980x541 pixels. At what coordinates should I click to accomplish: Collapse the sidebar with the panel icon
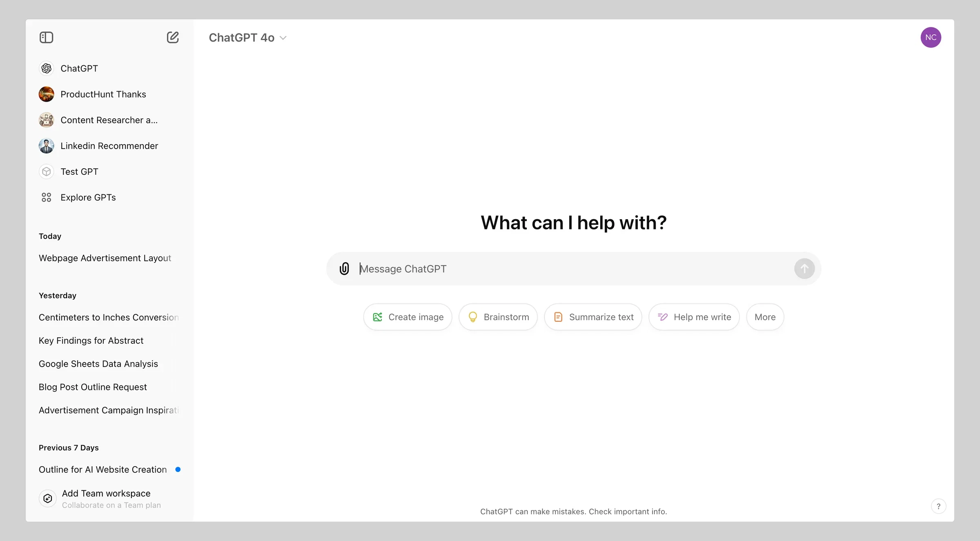point(46,38)
